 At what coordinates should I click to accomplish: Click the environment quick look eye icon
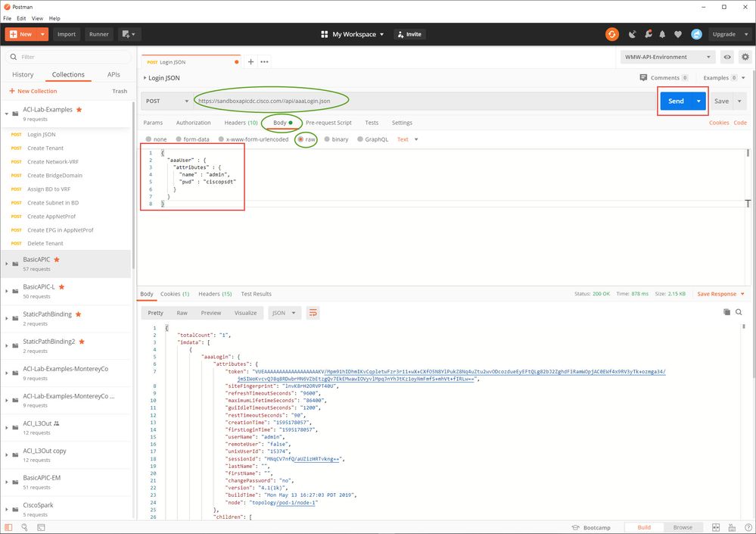point(727,57)
